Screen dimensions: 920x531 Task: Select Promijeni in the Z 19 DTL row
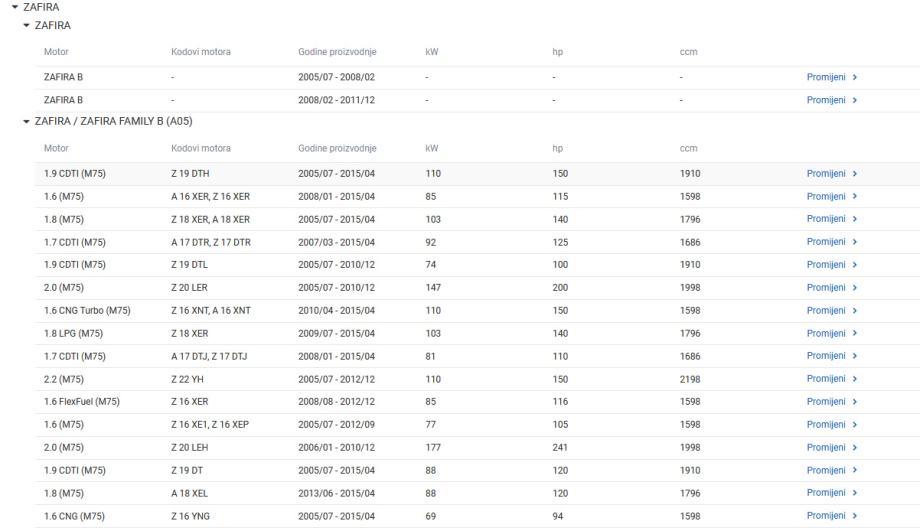click(x=826, y=265)
